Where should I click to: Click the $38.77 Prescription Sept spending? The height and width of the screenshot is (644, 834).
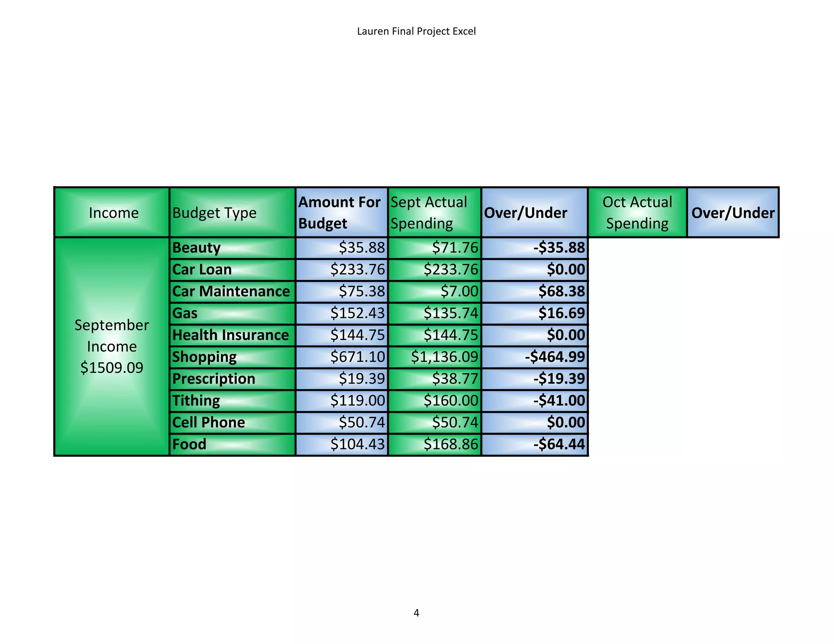(x=435, y=379)
